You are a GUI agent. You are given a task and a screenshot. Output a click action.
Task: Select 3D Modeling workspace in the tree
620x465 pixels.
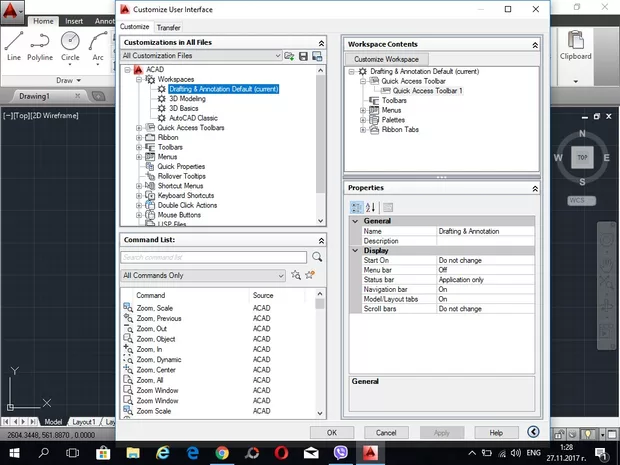(x=187, y=98)
